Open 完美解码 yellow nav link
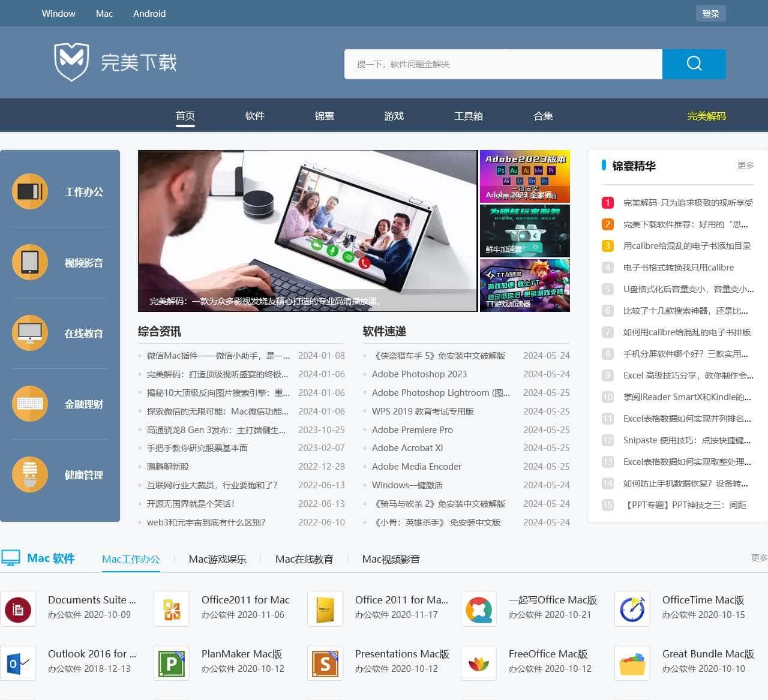Image resolution: width=768 pixels, height=700 pixels. click(706, 116)
